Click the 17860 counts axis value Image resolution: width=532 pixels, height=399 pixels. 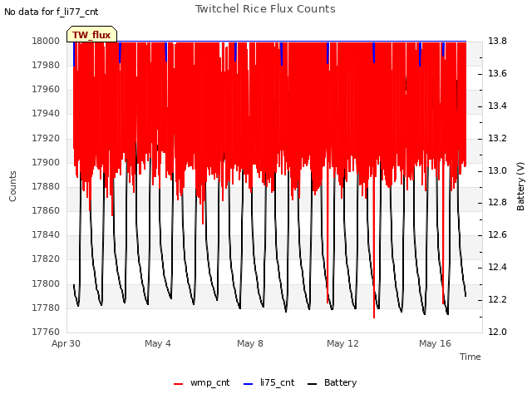click(x=46, y=210)
